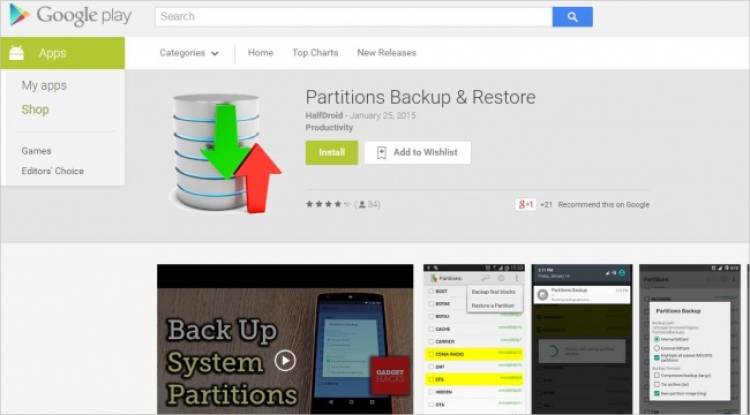Go to New Releases
Image resolution: width=750 pixels, height=415 pixels.
coord(386,53)
